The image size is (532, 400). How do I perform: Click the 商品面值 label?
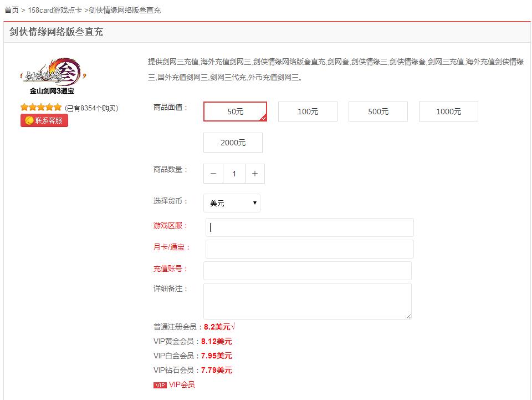[170, 108]
